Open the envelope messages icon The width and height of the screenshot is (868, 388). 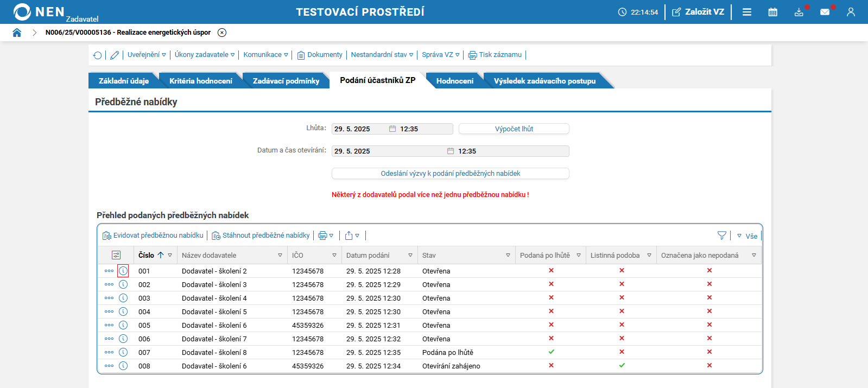(x=825, y=12)
